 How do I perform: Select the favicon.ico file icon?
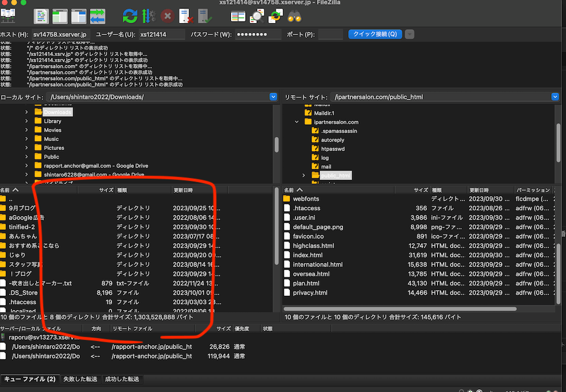pyautogui.click(x=287, y=236)
